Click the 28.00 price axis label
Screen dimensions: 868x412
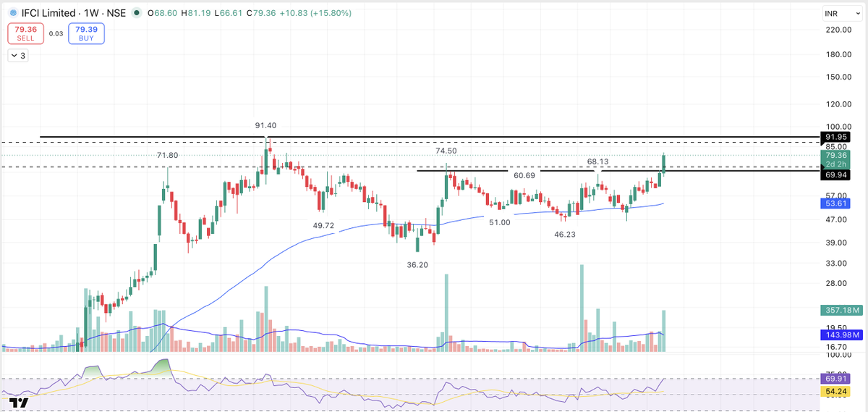click(836, 283)
